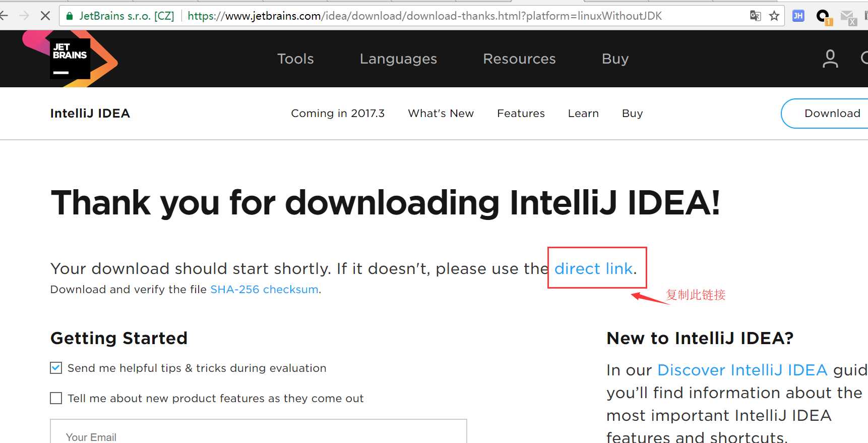The width and height of the screenshot is (868, 443).
Task: Open the Discover IntelliJ IDEA guide link
Action: point(742,370)
